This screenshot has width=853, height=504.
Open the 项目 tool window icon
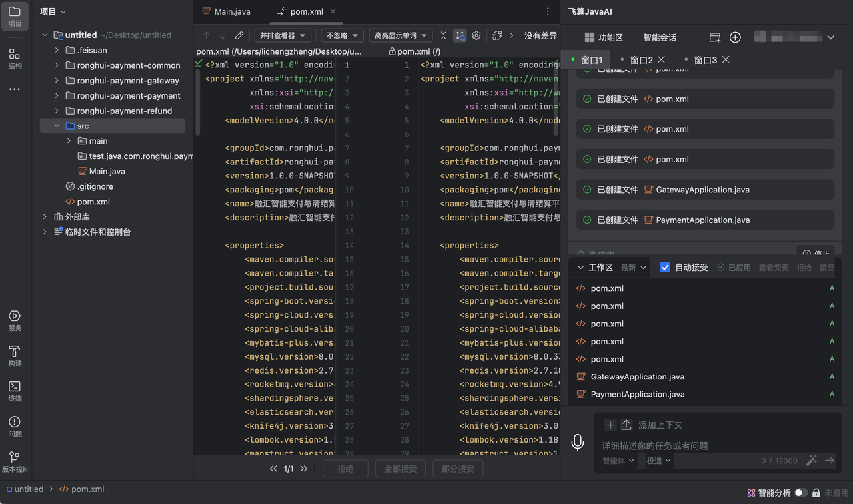15,16
